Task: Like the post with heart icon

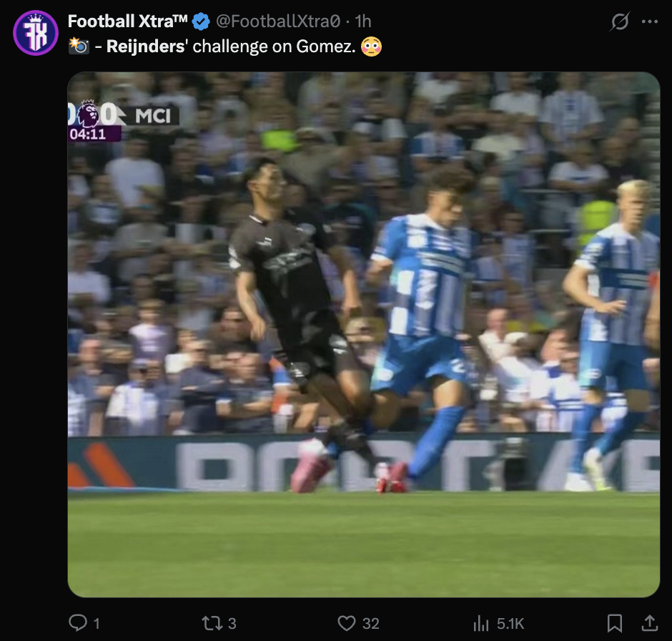Action: [x=347, y=623]
